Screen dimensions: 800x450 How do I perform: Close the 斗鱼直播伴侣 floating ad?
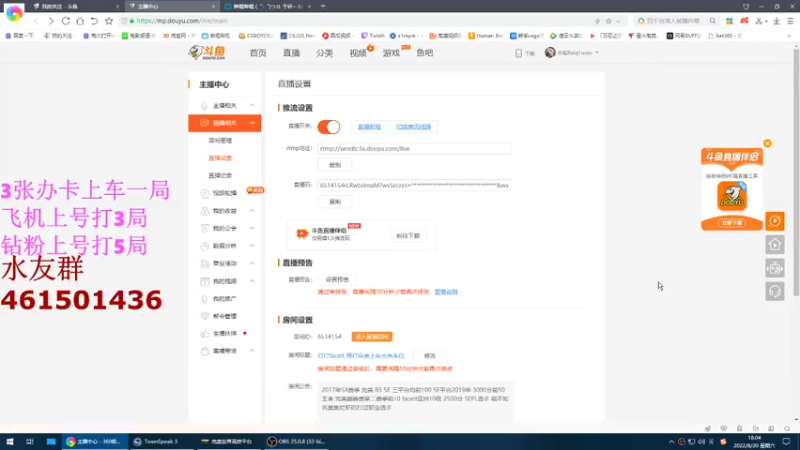tap(767, 143)
